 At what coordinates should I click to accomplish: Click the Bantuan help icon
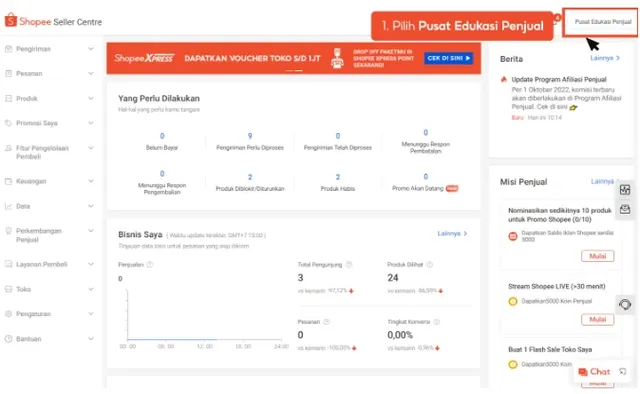pos(8,339)
